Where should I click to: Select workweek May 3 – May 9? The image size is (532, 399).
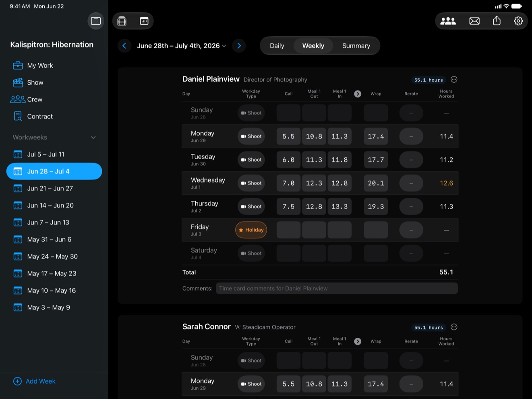click(54, 307)
